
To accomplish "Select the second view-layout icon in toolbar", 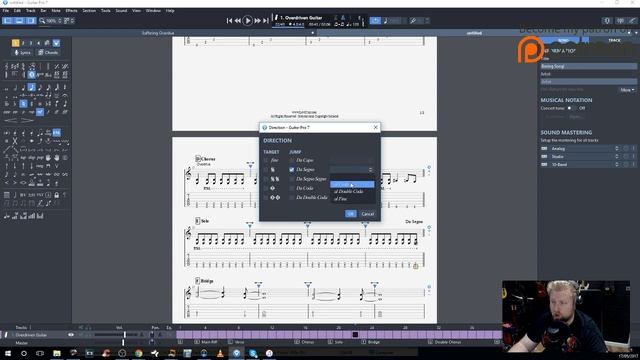I will coord(19,20).
